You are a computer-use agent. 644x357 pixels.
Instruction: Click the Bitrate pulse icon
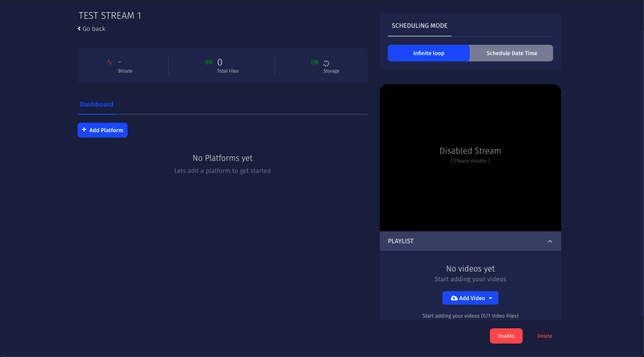[x=110, y=62]
